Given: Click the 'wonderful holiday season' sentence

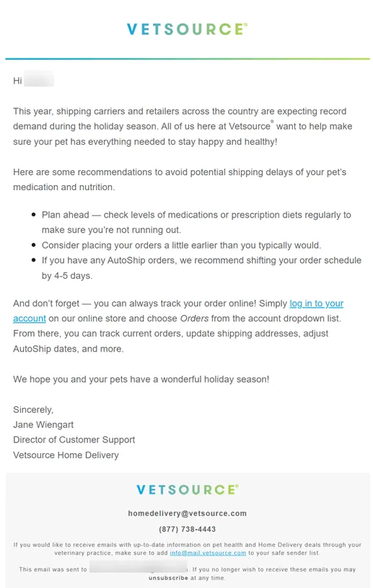Looking at the screenshot, I should pos(141,379).
